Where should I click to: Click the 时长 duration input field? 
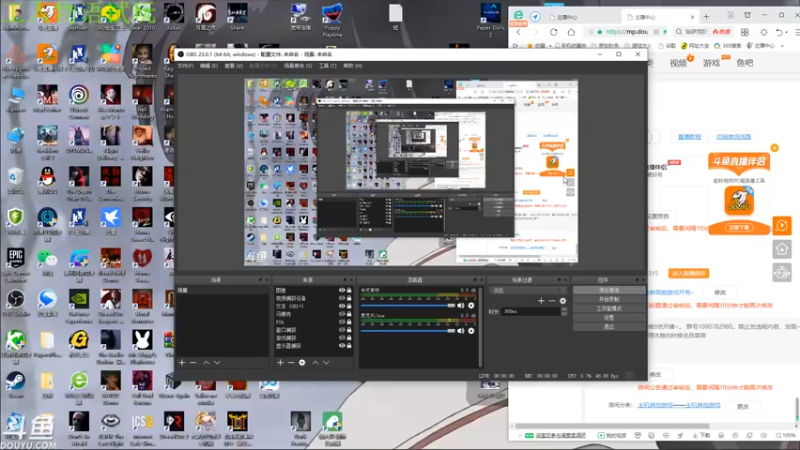531,311
